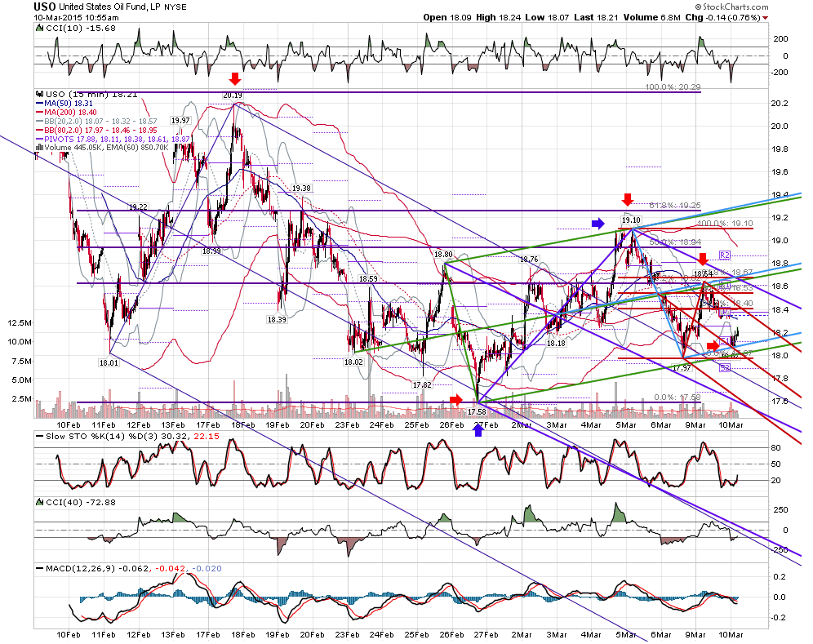Click the Volume 6.8M header value

[651, 17]
